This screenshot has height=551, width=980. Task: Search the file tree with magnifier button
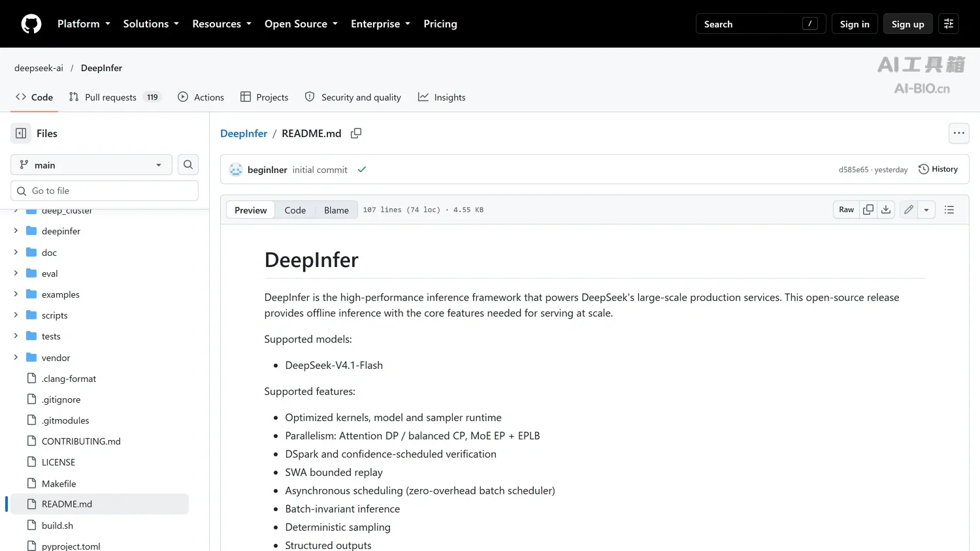click(188, 165)
